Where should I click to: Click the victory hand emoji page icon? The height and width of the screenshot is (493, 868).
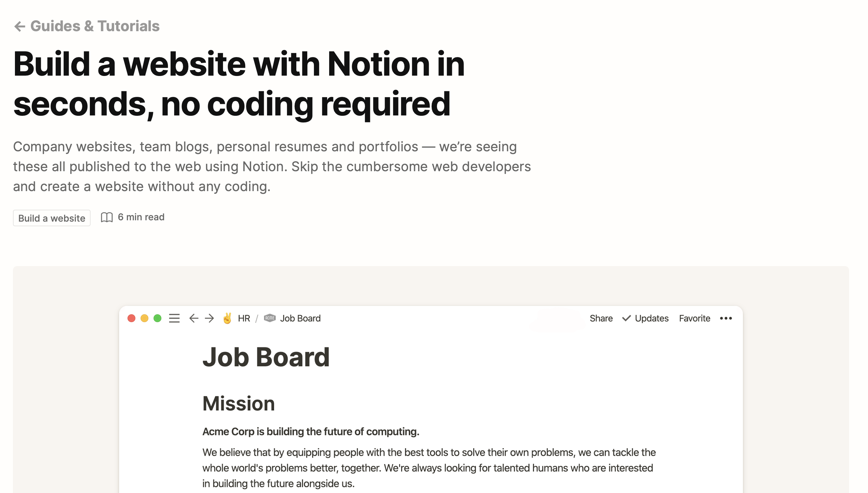click(227, 318)
